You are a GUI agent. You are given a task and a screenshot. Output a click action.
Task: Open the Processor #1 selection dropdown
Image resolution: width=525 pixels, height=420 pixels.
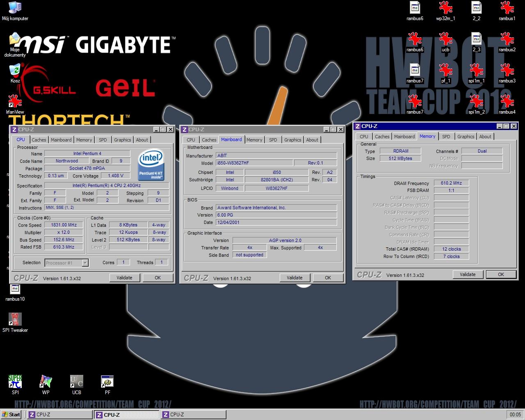coord(66,263)
